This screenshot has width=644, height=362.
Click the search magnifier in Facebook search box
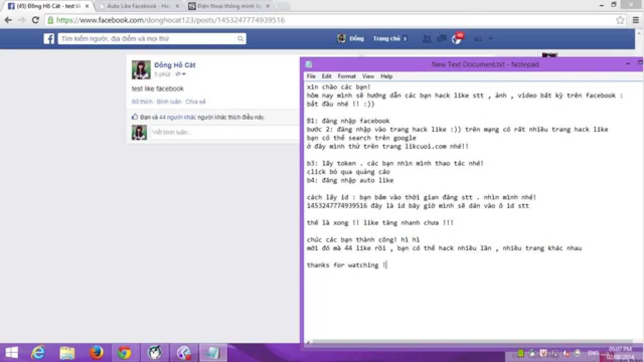coord(240,39)
